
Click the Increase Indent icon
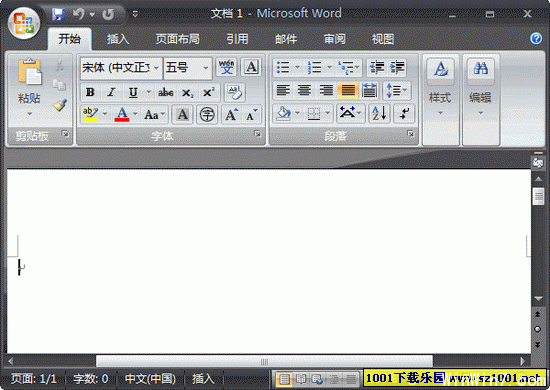(x=397, y=67)
